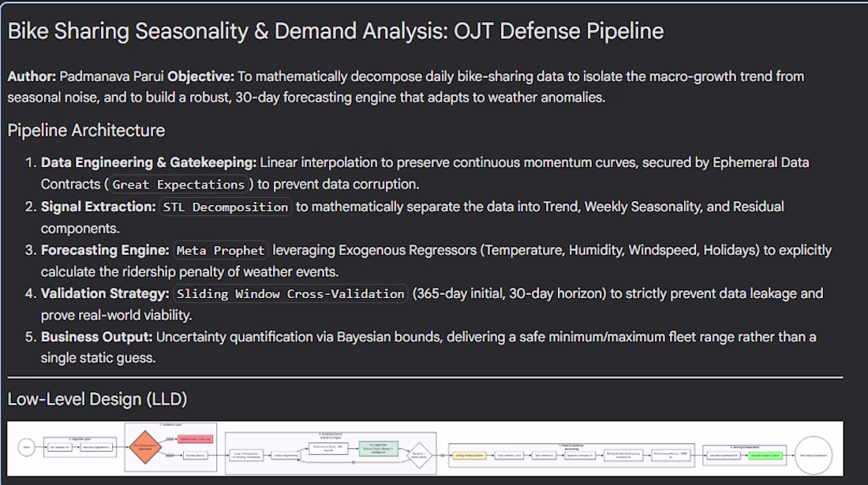The width and height of the screenshot is (868, 485).
Task: Click the words 'Weekly Seasonality'
Action: click(643, 207)
